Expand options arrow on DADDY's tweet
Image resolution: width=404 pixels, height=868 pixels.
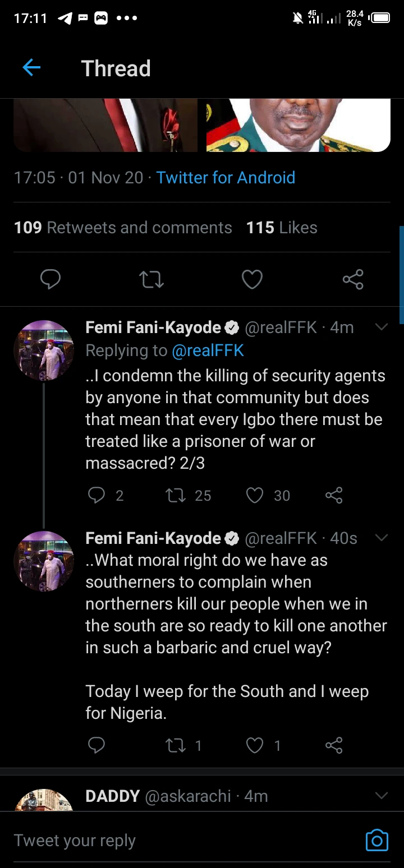click(381, 796)
